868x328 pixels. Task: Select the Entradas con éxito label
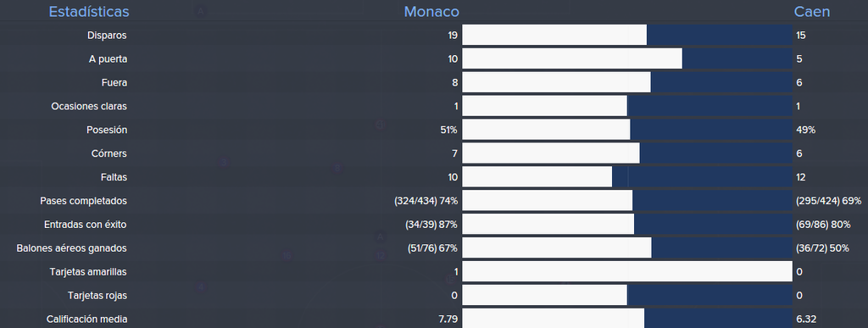tap(86, 225)
